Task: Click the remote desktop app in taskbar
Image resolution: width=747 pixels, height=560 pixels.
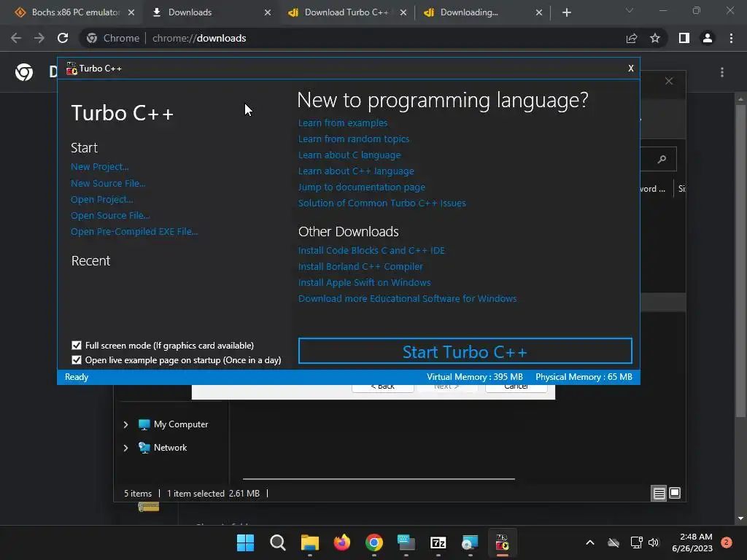Action: (470, 542)
